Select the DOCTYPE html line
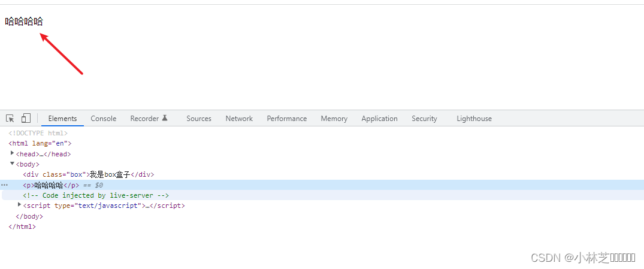Image resolution: width=644 pixels, height=269 pixels. click(x=38, y=133)
